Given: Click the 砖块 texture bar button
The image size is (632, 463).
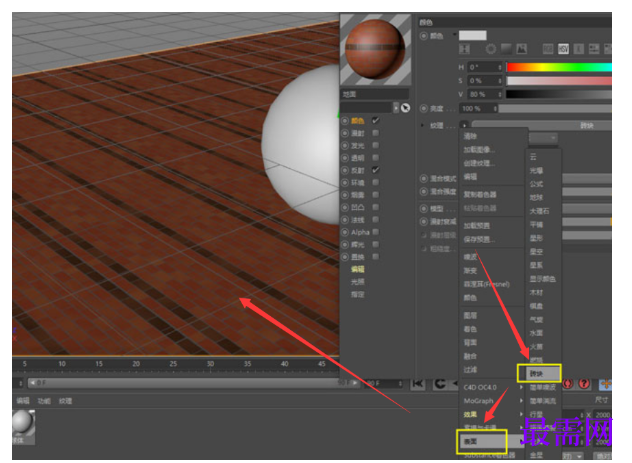Looking at the screenshot, I should [x=542, y=125].
